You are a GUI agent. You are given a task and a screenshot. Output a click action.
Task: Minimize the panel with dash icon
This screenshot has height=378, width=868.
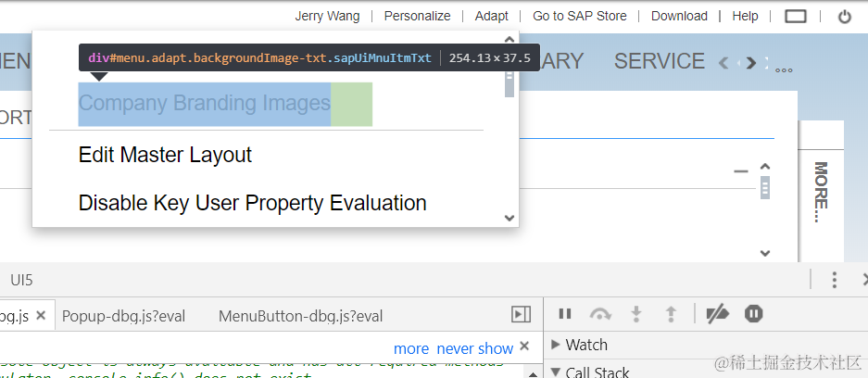click(x=741, y=171)
